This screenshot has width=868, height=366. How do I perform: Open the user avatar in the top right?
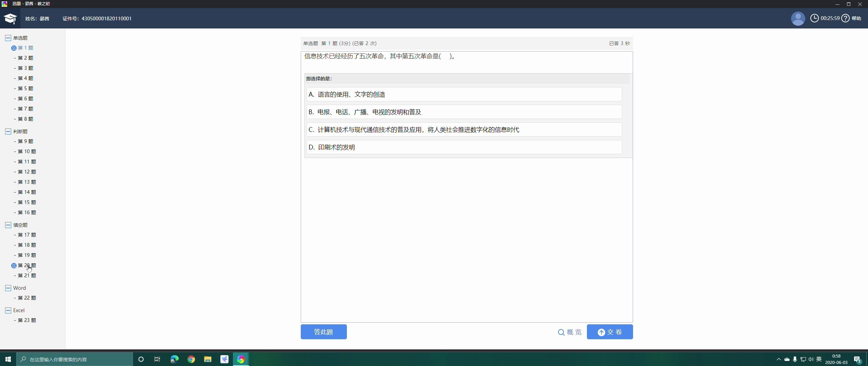[798, 18]
